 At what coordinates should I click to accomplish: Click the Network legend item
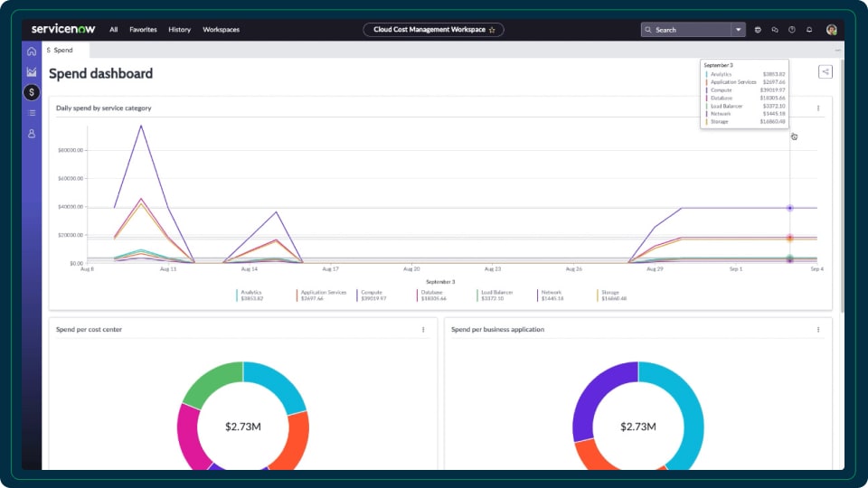point(551,296)
